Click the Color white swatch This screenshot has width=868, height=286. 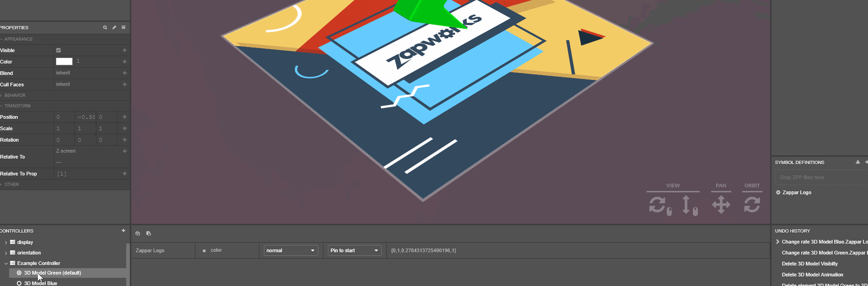click(x=64, y=62)
